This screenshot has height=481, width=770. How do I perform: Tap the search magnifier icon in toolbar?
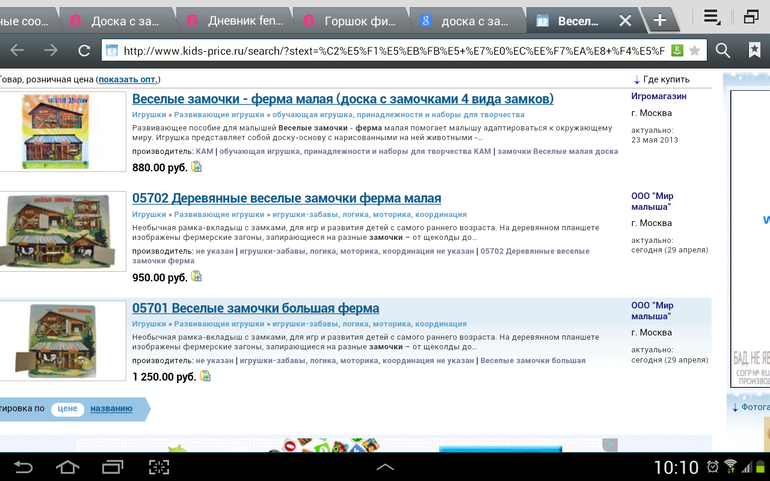click(722, 50)
